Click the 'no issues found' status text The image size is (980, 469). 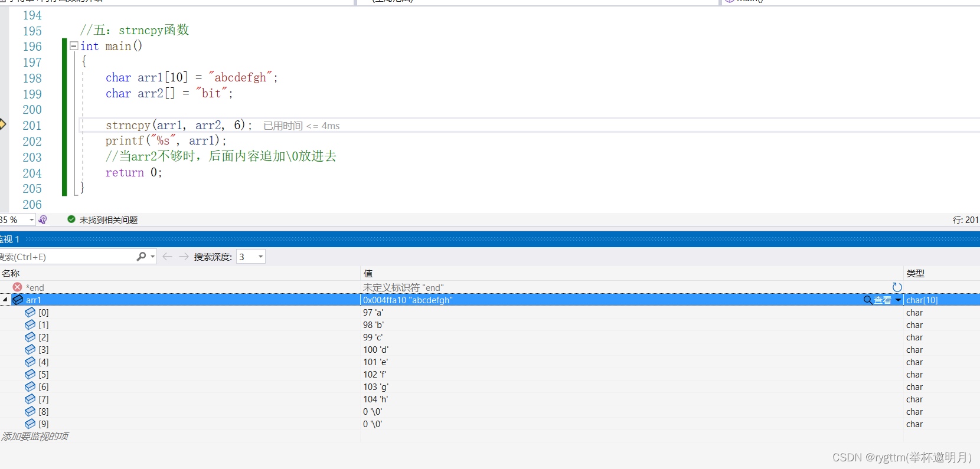click(109, 220)
